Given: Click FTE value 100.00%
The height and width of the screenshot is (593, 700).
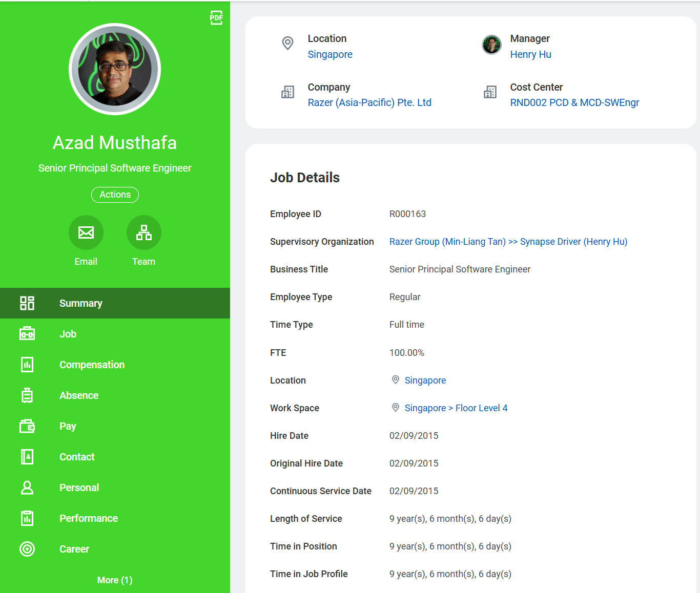Looking at the screenshot, I should pyautogui.click(x=407, y=353).
